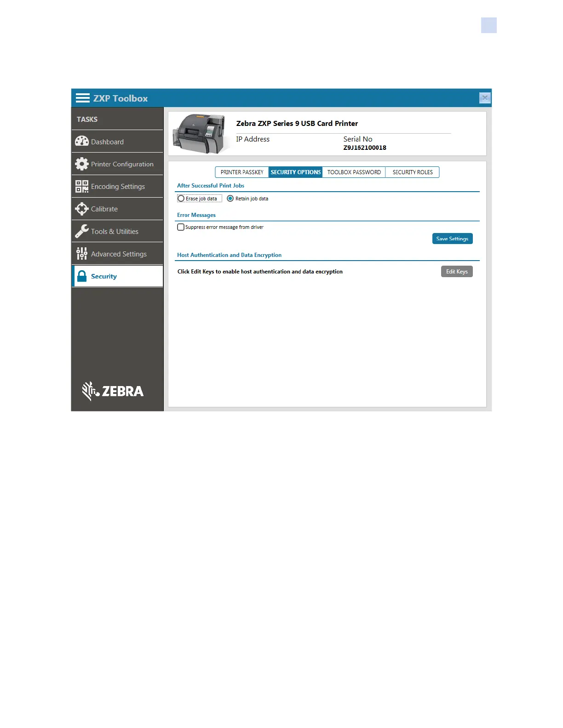The height and width of the screenshot is (728, 563).
Task: Click the Zebra ZXP printer thumbnail image
Action: (x=201, y=134)
